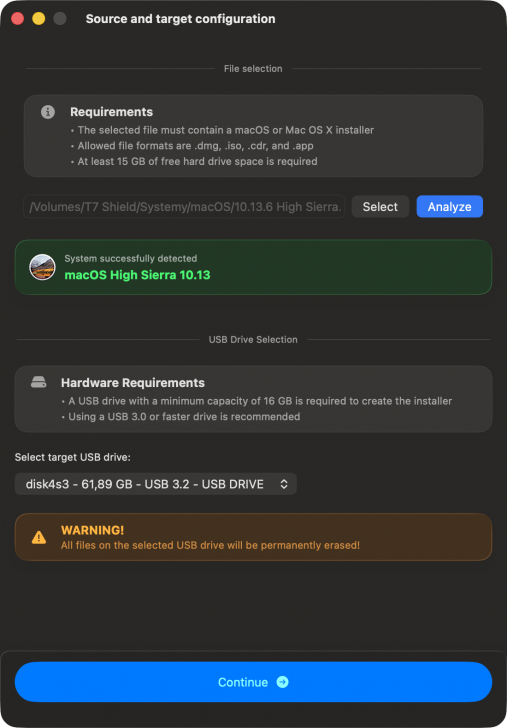
Task: Click the 'Requirements' heading
Action: coord(111,112)
